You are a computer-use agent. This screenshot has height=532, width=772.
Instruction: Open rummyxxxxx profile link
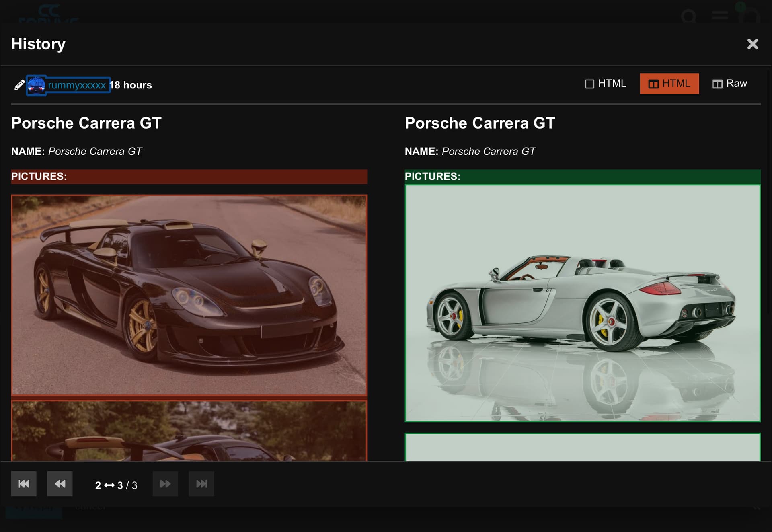tap(77, 85)
